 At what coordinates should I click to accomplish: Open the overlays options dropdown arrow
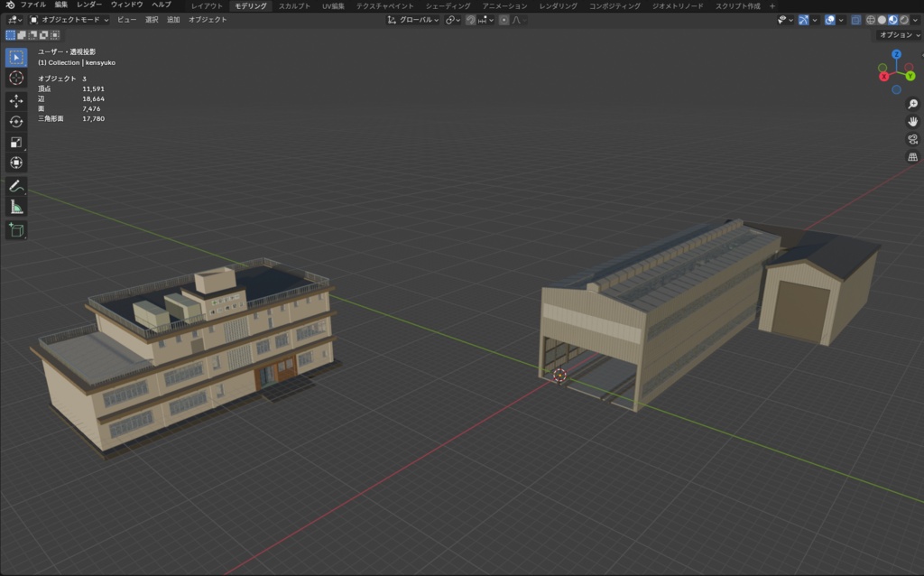coord(842,20)
